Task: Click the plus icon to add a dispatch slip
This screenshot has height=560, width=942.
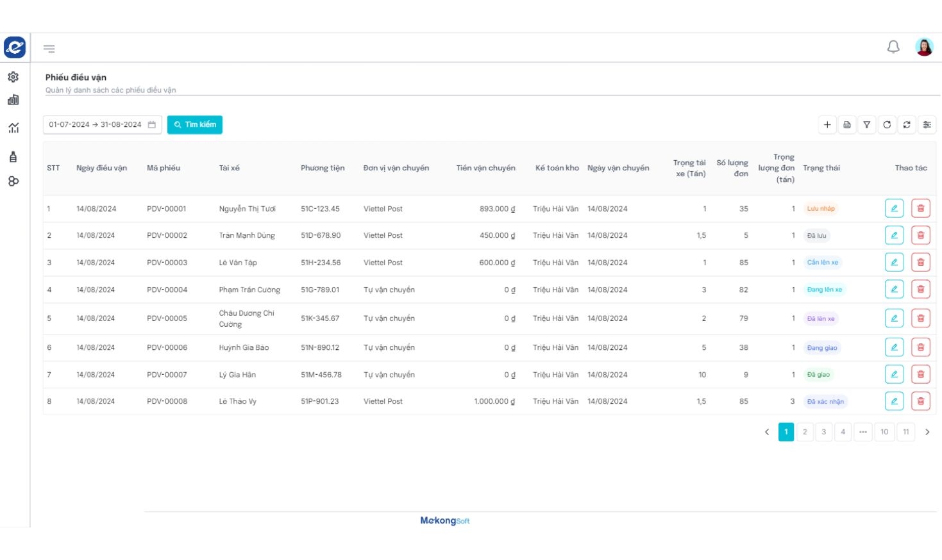Action: coord(827,125)
